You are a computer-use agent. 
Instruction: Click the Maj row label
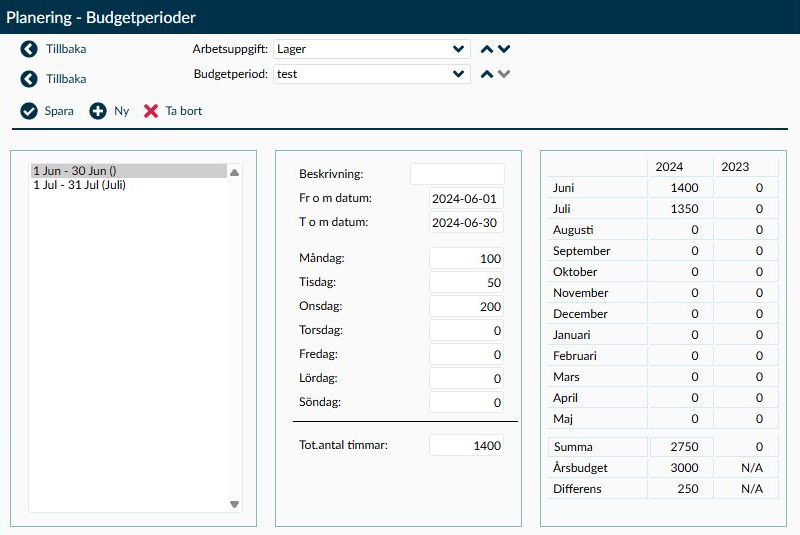click(x=563, y=419)
